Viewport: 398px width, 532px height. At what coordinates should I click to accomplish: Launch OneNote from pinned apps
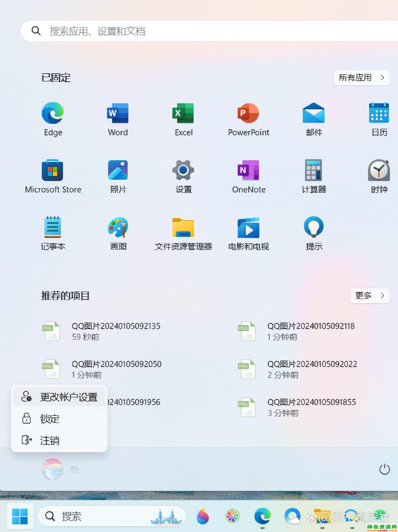tap(248, 176)
